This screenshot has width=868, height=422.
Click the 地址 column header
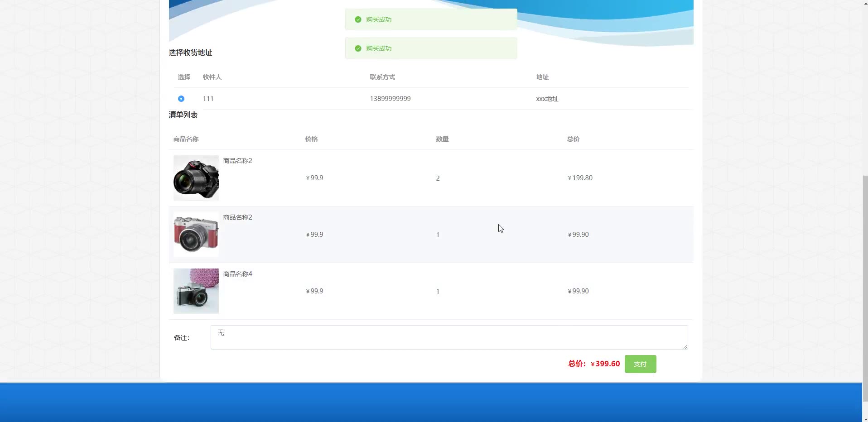point(542,77)
